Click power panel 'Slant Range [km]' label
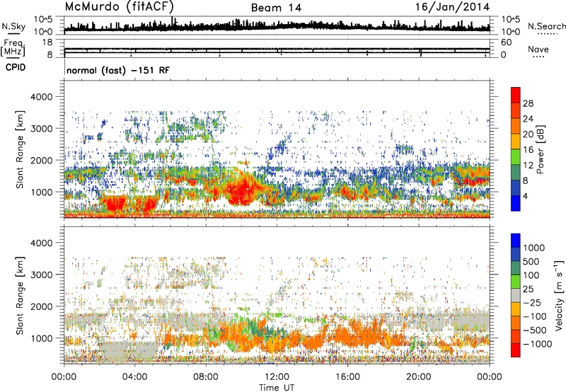The width and height of the screenshot is (566, 392). pyautogui.click(x=20, y=149)
